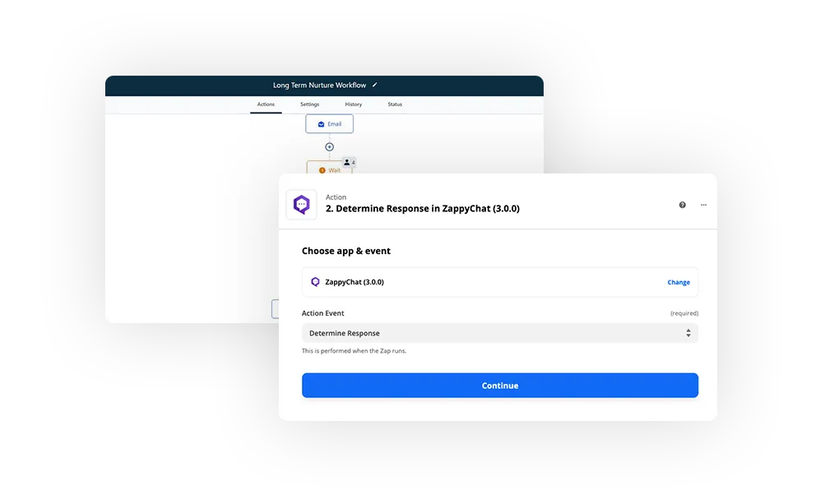This screenshot has height=504, width=820.
Task: Click the 'ZappyChat (3.0.0)' app name field
Action: [500, 282]
